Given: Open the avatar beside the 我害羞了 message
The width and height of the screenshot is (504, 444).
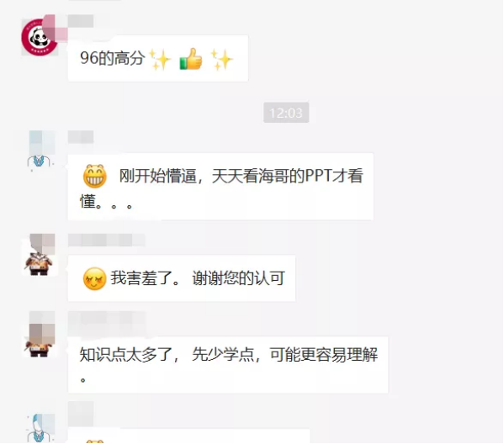Looking at the screenshot, I should [x=40, y=255].
